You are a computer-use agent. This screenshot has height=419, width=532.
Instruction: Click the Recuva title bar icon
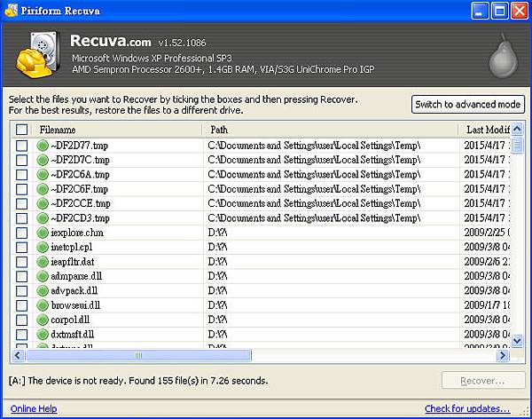[11, 10]
